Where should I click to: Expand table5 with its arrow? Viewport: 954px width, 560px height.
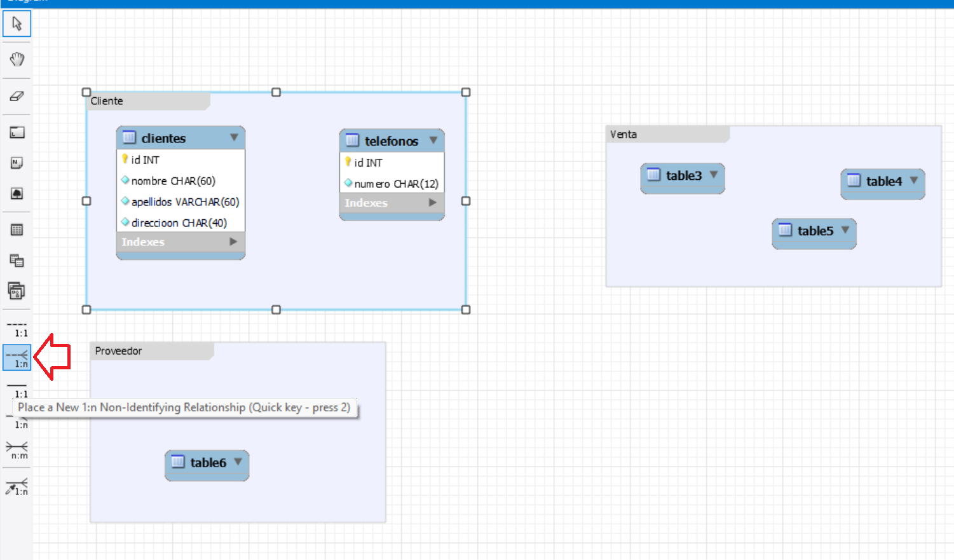tap(845, 230)
